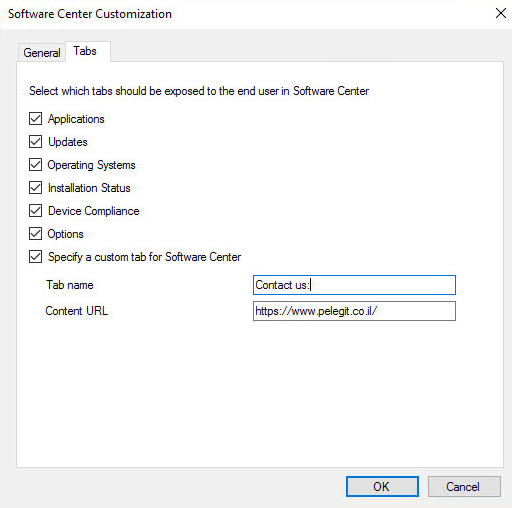Image resolution: width=512 pixels, height=508 pixels.
Task: Click the 'Select which tabs should be exposed' instruction text
Action: 199,91
